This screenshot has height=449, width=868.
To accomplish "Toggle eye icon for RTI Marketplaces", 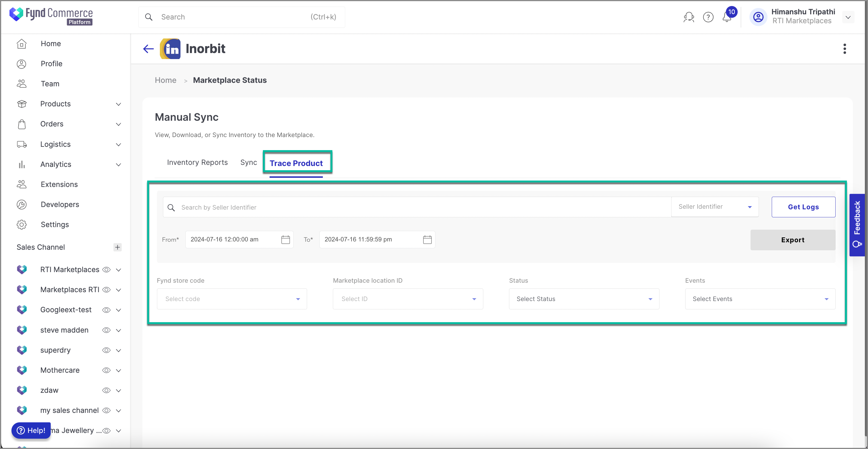I will [107, 270].
